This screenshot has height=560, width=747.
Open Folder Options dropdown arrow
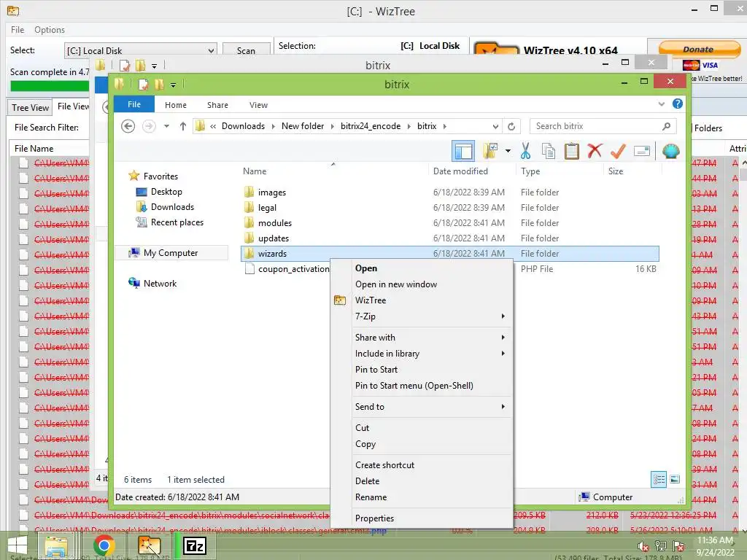508,152
